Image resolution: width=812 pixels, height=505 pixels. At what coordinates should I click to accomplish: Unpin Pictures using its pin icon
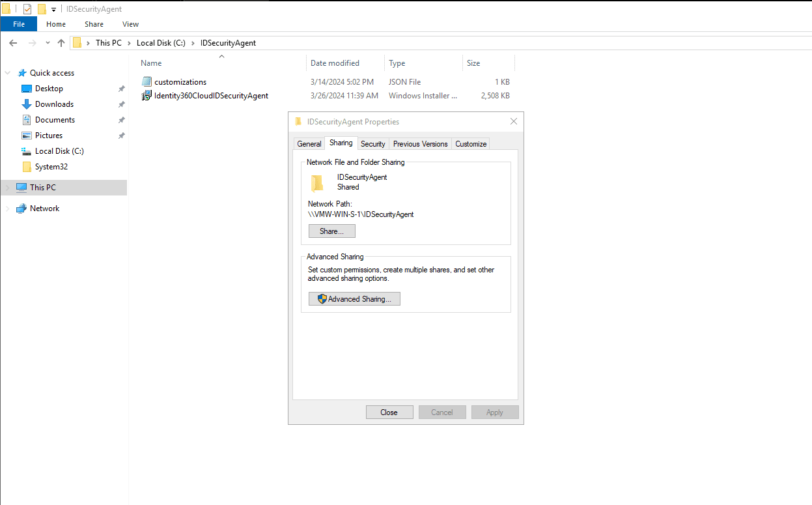click(x=121, y=136)
